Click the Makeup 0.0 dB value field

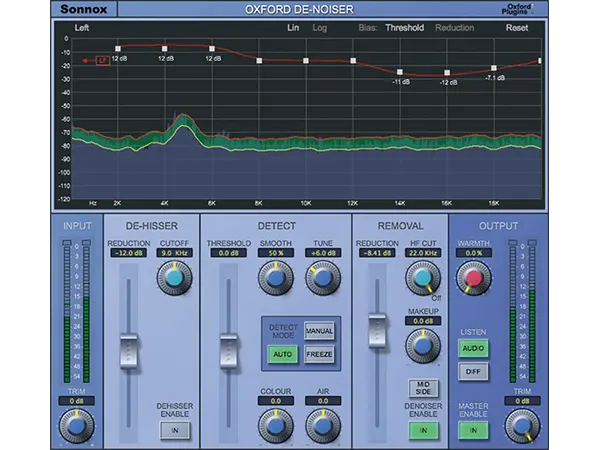[423, 321]
